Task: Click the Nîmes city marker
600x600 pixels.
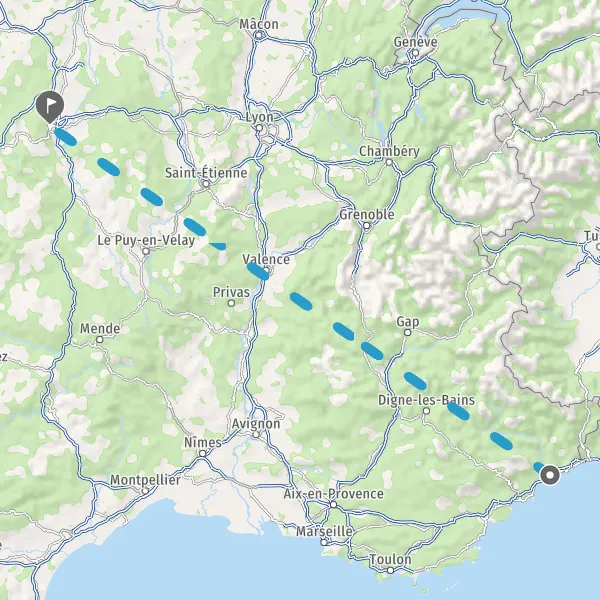Action: click(x=202, y=454)
